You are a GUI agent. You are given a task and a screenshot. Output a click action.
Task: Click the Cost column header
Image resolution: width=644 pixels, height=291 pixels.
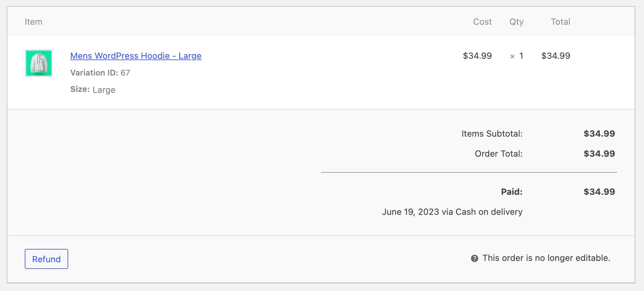(x=482, y=21)
